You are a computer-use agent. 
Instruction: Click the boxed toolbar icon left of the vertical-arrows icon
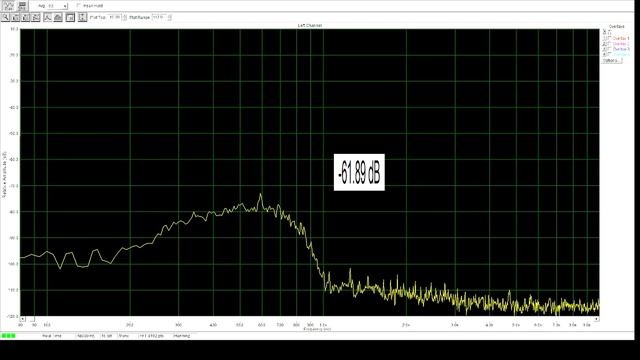coord(70,17)
